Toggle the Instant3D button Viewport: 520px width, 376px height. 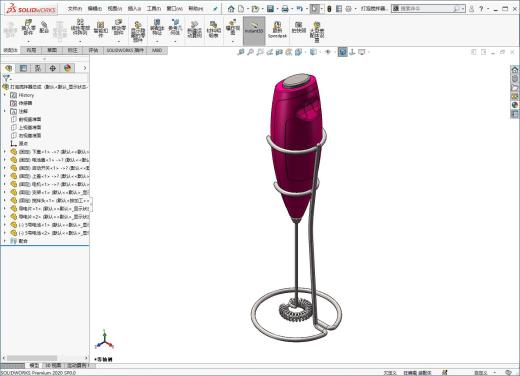[254, 31]
